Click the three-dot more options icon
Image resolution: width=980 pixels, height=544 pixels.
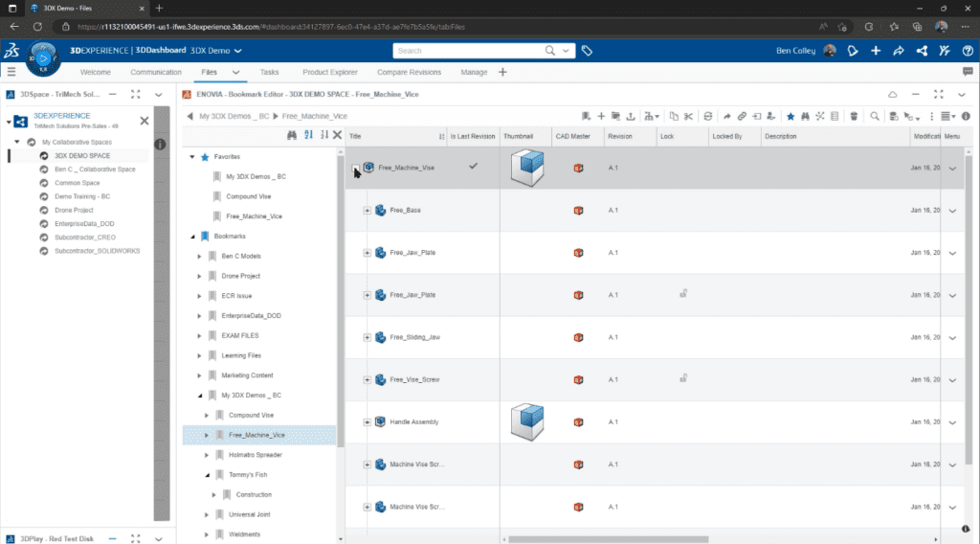[931, 116]
